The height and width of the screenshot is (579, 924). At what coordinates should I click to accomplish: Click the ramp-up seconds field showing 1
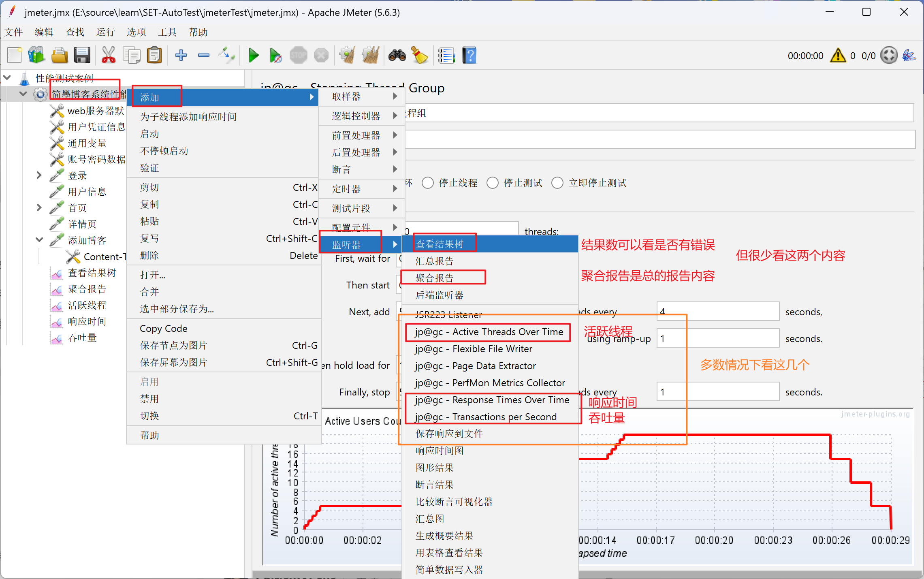pos(718,338)
